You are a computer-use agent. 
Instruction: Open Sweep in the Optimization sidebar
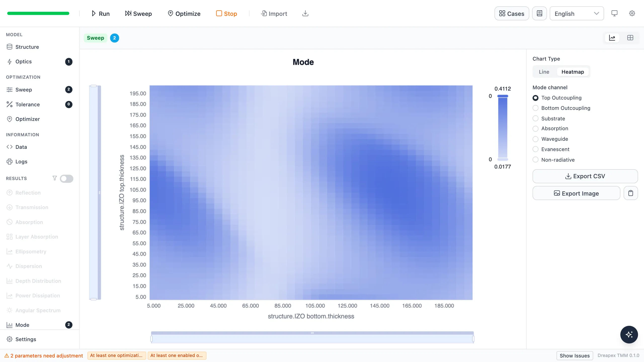pos(40,90)
